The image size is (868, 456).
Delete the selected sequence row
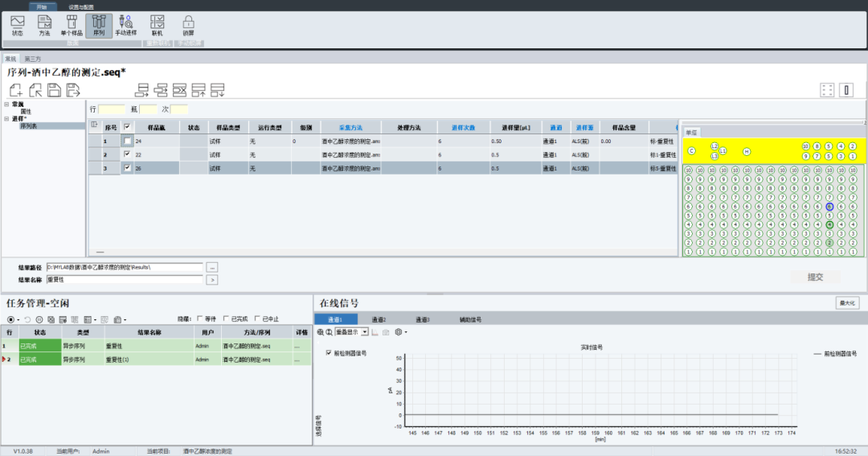[x=179, y=90]
